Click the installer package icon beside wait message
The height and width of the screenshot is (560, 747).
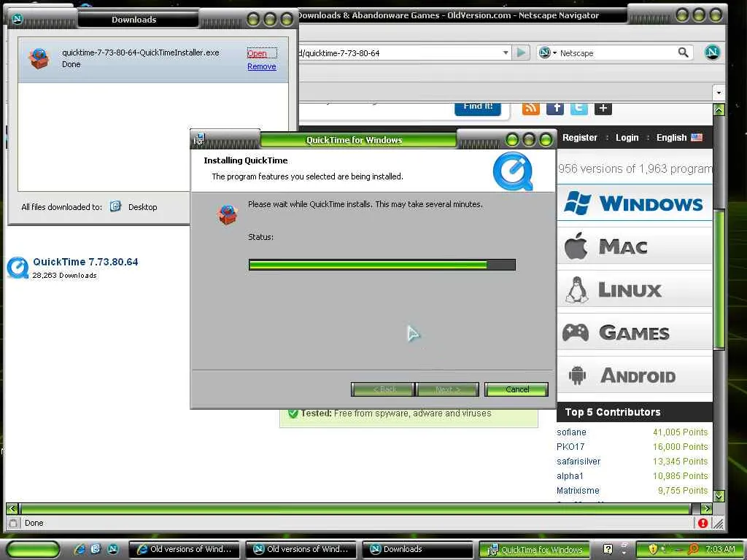click(x=228, y=214)
